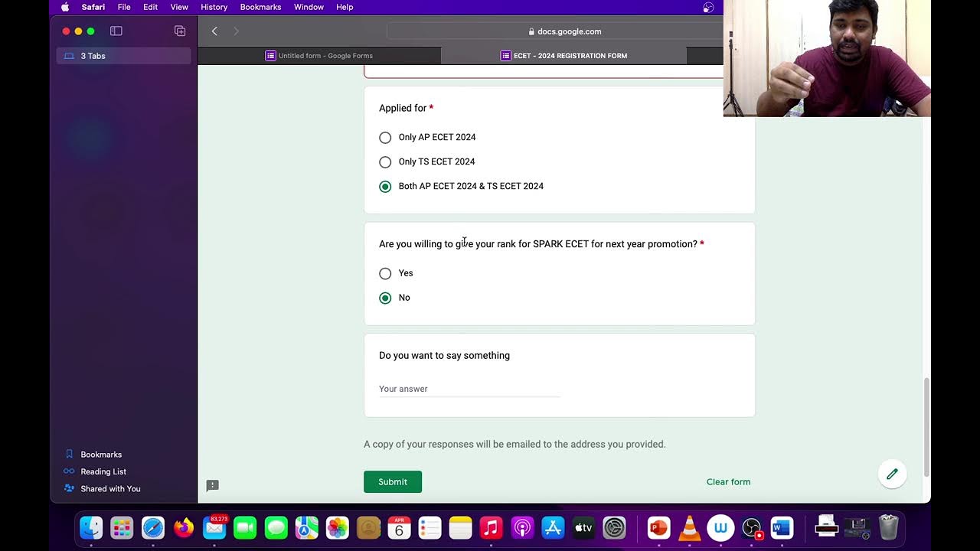Open Reminders from the dock
This screenshot has width=980, height=551.
tap(430, 527)
